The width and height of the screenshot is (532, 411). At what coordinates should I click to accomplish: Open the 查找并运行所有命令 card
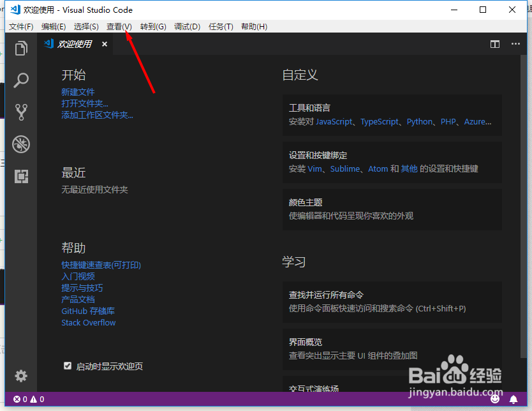[x=392, y=302]
